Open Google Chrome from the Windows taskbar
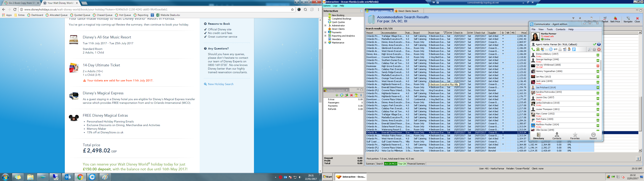This screenshot has width=644, height=181. coord(80,177)
